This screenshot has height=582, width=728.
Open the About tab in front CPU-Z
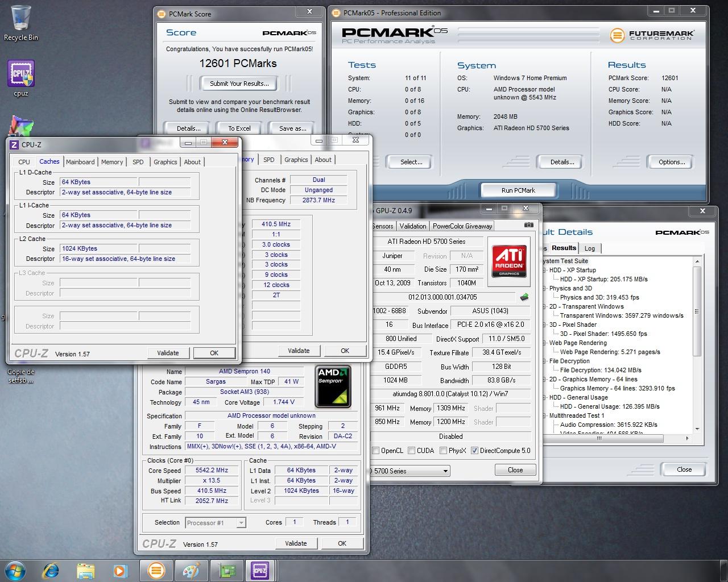192,162
